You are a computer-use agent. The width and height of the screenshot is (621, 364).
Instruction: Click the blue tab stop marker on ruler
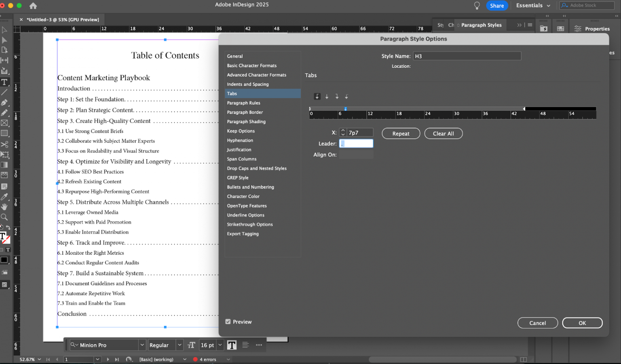[x=345, y=109]
